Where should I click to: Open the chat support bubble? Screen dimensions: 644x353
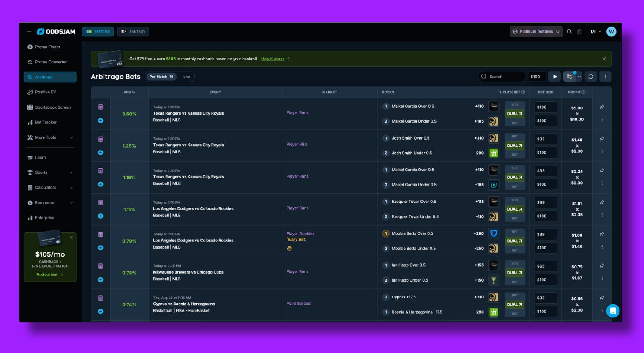click(613, 311)
